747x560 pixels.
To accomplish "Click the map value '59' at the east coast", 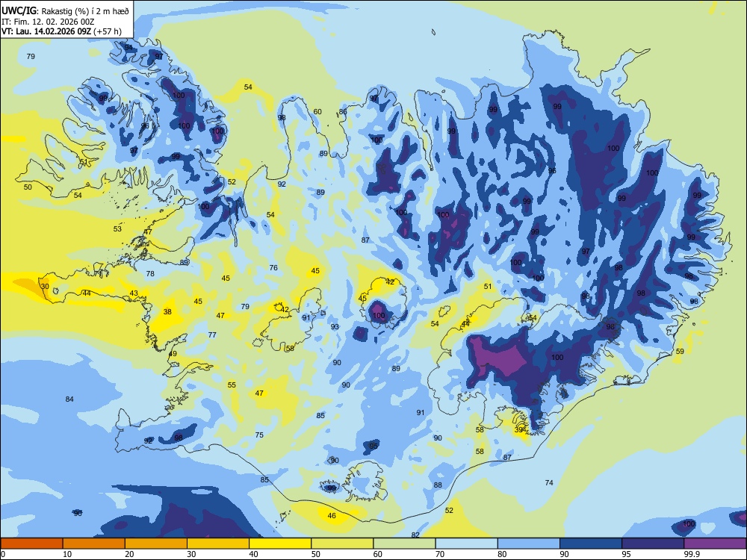I will 680,352.
